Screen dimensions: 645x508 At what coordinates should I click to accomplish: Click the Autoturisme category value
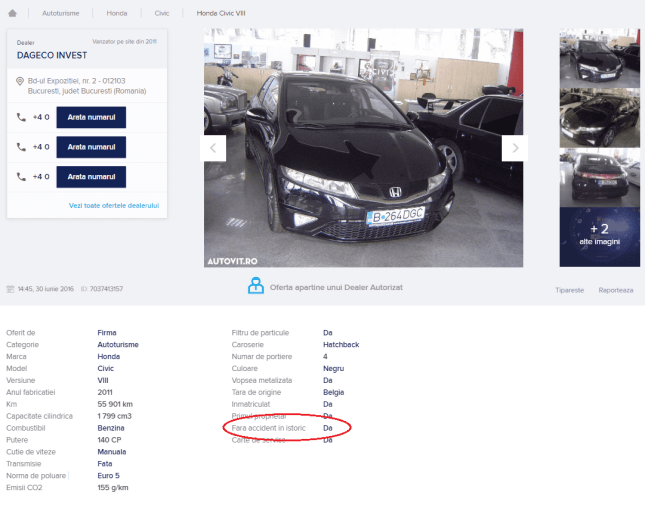(x=118, y=345)
